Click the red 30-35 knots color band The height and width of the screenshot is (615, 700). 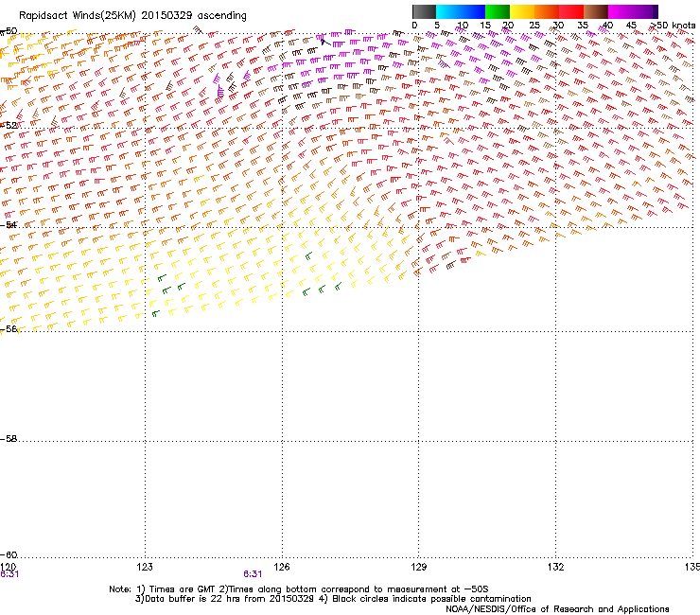point(571,11)
